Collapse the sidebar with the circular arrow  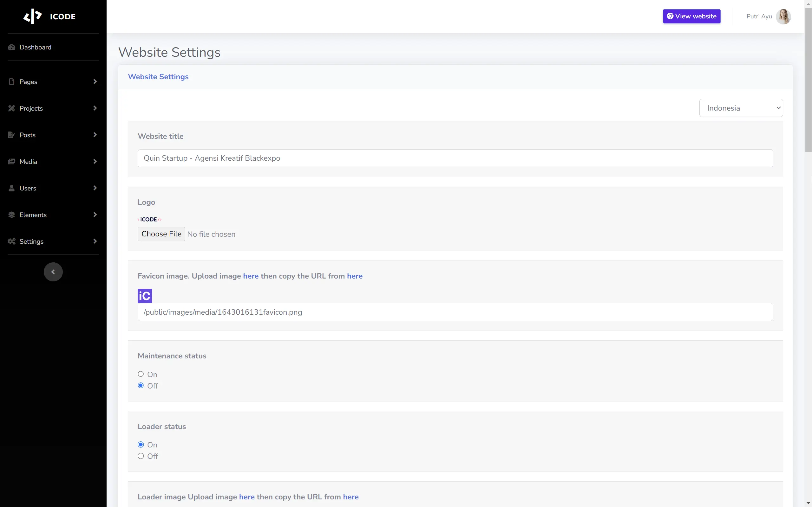click(53, 272)
